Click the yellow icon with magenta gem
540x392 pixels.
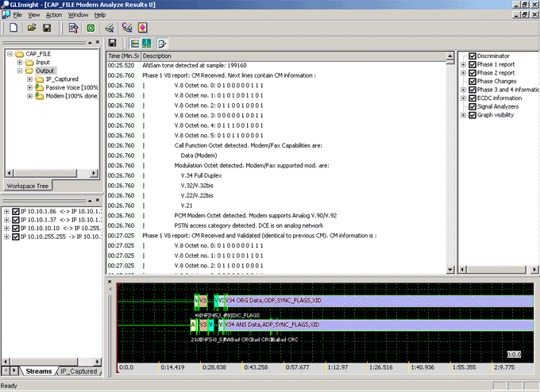143,28
